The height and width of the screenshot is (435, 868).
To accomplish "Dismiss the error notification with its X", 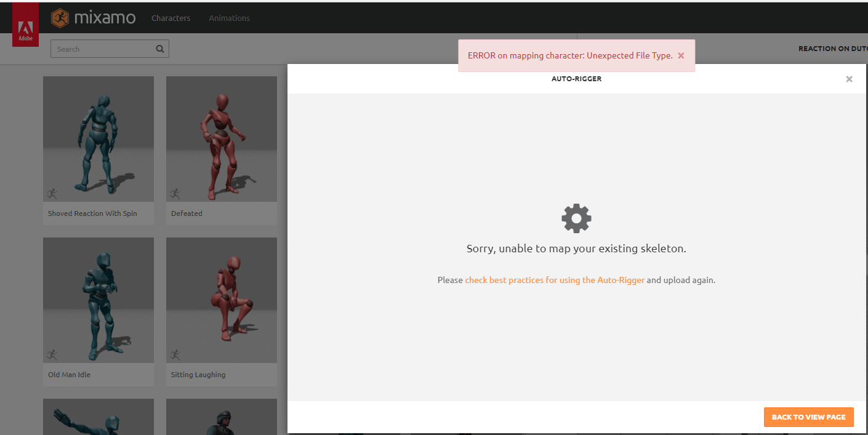I will click(681, 55).
